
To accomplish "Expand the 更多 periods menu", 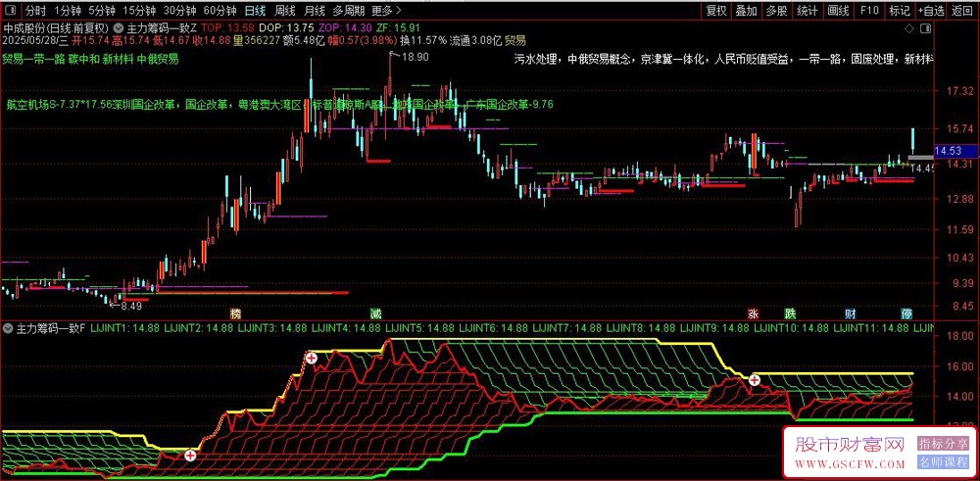I will (385, 11).
